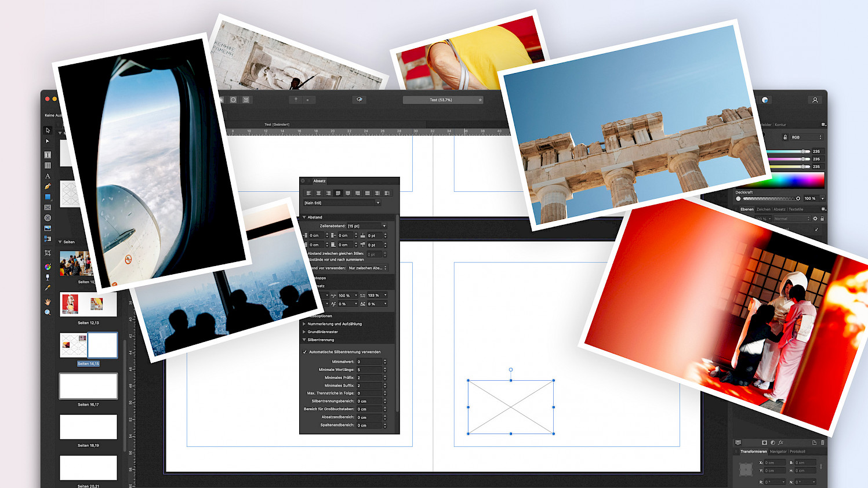The image size is (868, 488).
Task: Pick the Color Picker eyedropper tool
Action: click(48, 287)
